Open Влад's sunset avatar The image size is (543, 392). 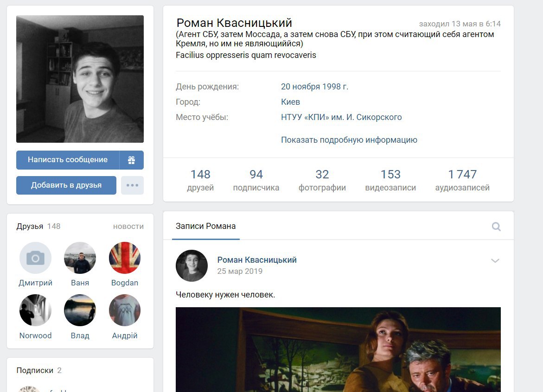(x=80, y=310)
